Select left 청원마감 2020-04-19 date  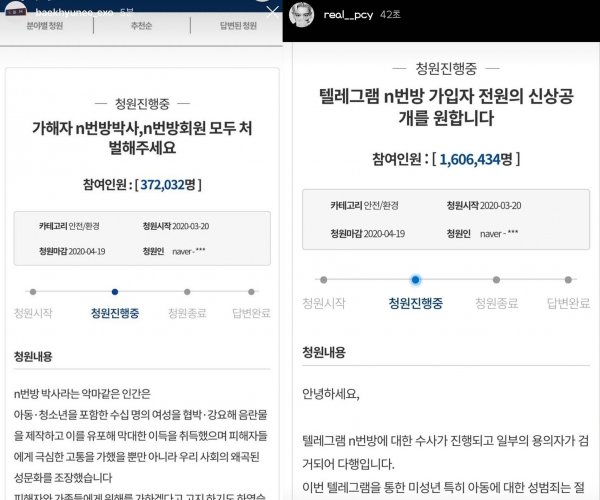(x=72, y=251)
